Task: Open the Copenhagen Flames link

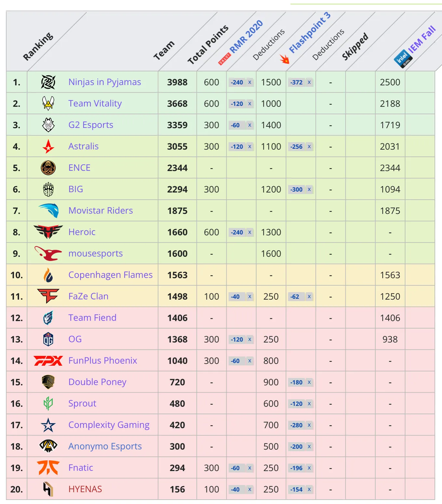Action: [110, 275]
